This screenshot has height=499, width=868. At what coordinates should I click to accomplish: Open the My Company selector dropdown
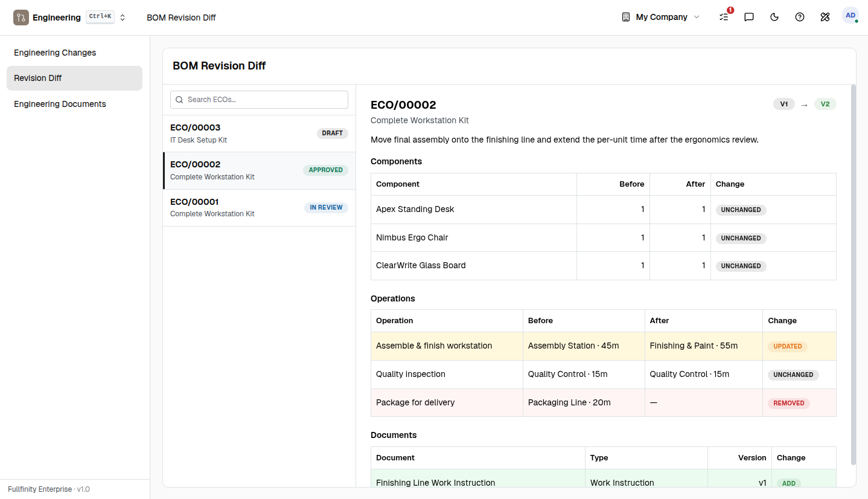point(661,17)
